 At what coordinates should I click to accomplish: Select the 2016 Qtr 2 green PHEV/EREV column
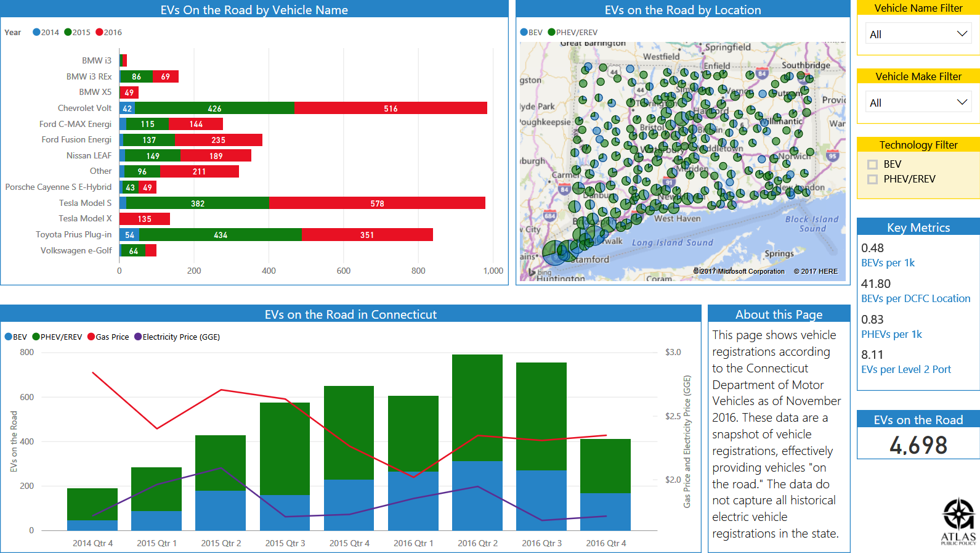pyautogui.click(x=477, y=408)
